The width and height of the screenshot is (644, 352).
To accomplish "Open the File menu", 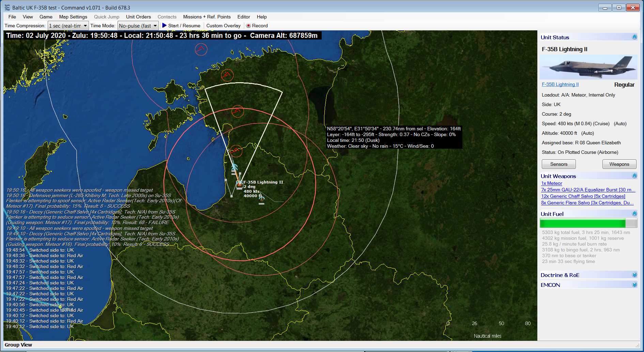I will pyautogui.click(x=12, y=17).
